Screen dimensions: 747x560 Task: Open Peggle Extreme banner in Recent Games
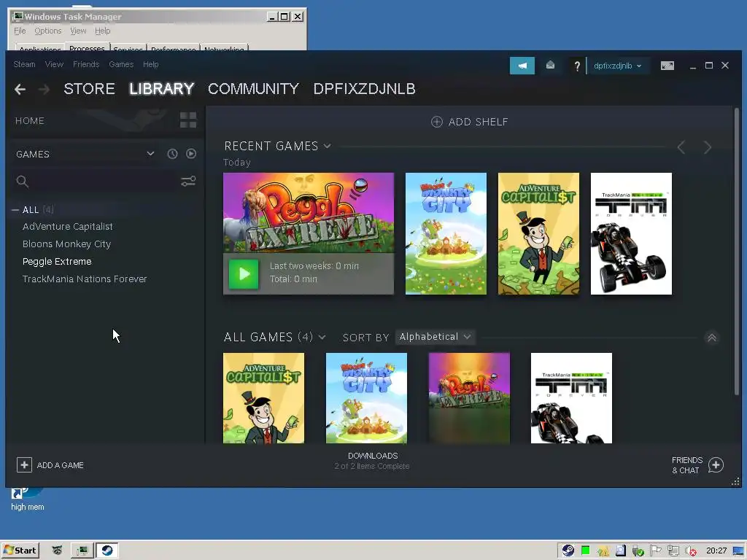coord(309,213)
